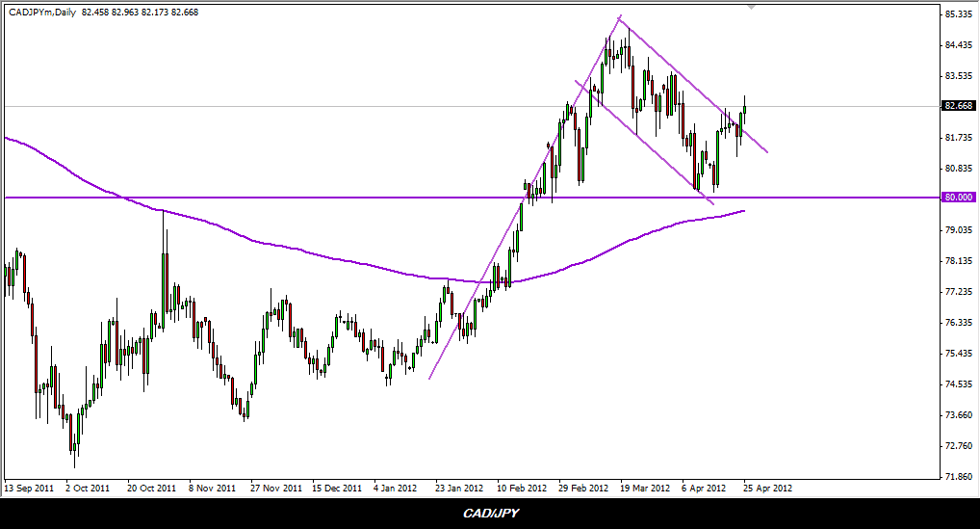Click the 13 Sep 2011 date label

click(28, 489)
